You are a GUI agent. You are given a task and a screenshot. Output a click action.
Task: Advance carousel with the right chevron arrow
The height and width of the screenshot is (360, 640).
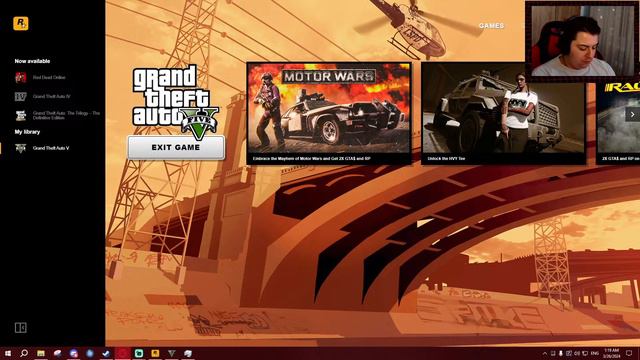[x=632, y=115]
